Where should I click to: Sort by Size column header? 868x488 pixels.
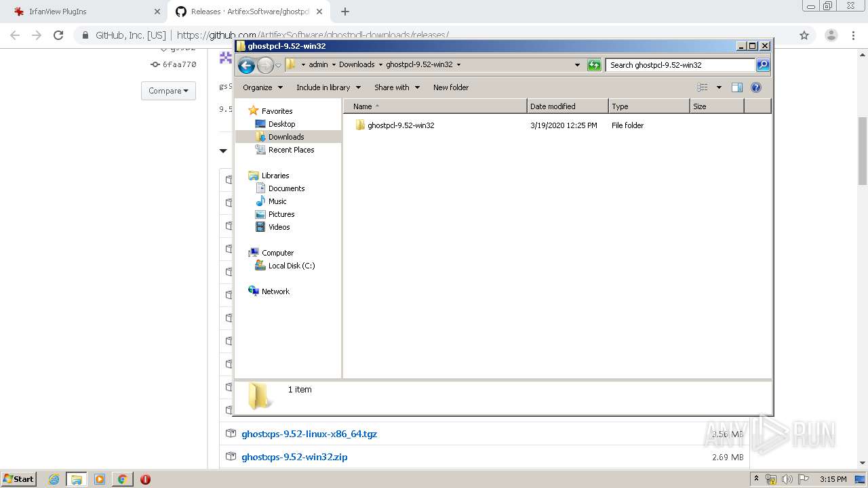[x=717, y=106]
